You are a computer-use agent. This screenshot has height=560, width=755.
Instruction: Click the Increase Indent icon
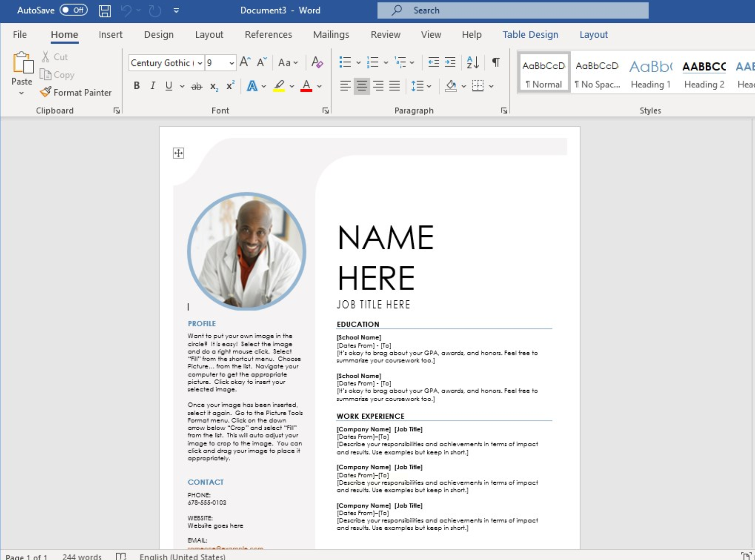pos(450,63)
